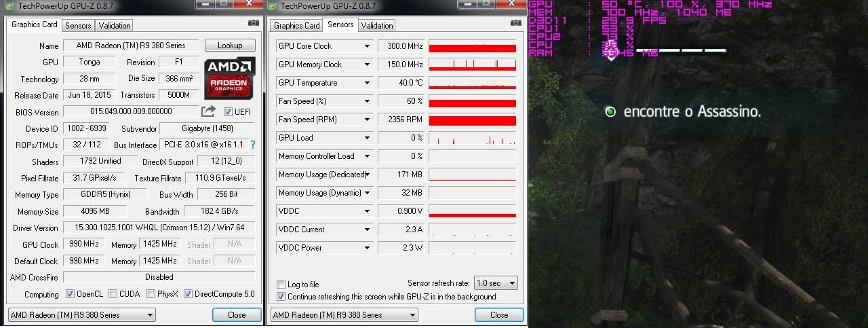
Task: Click the Bus Interface question mark icon
Action: tap(253, 145)
